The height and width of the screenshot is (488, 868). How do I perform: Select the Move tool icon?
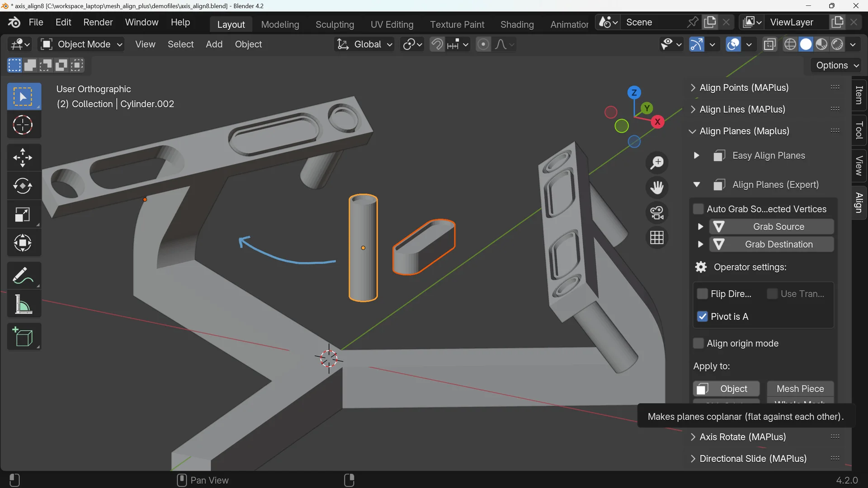pos(22,156)
